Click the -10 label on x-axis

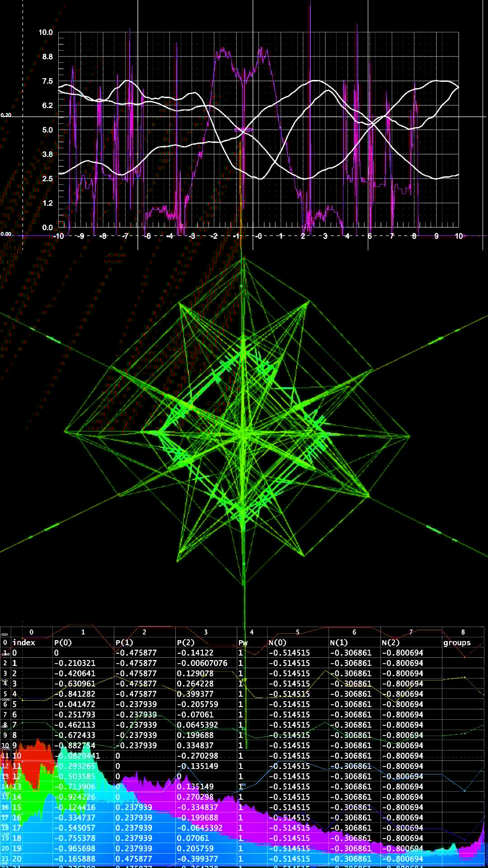(x=58, y=236)
